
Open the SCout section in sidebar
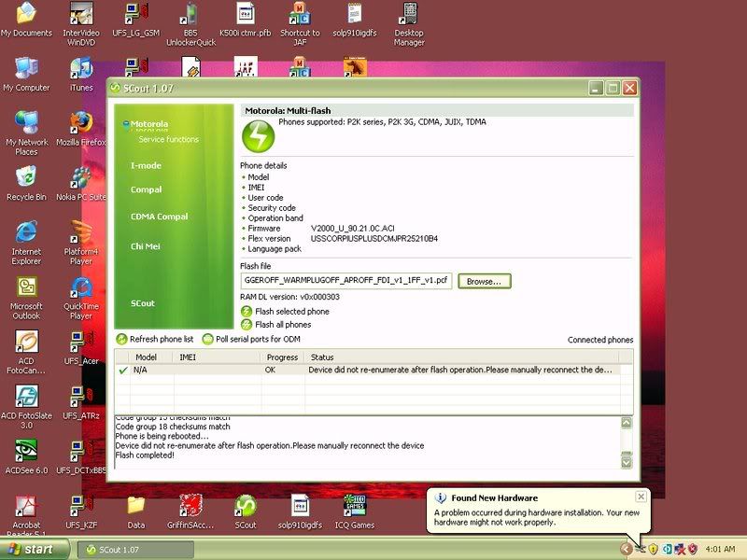(143, 303)
